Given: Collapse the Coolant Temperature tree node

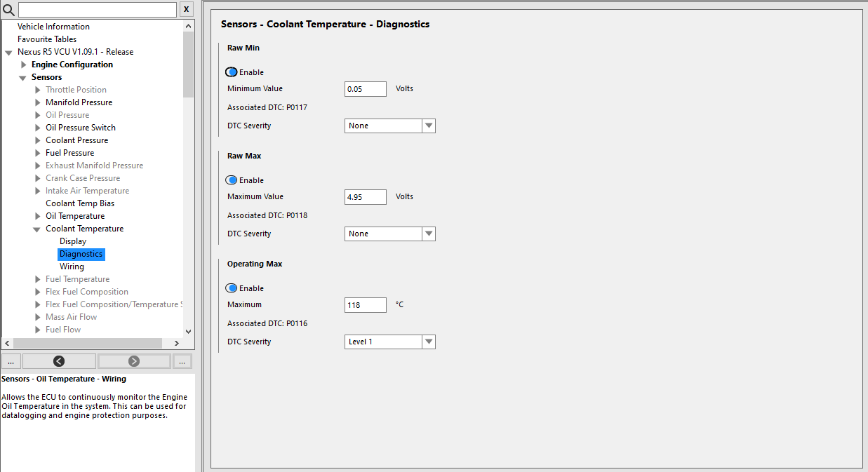Looking at the screenshot, I should coord(37,229).
